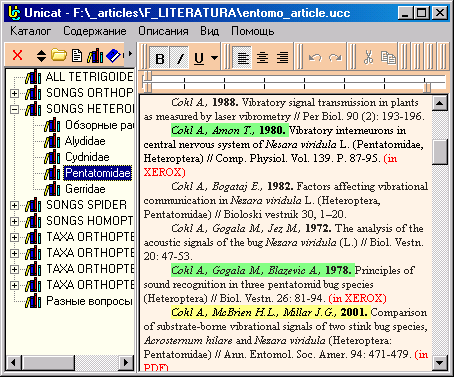
Task: Click the Undo arrow icon
Action: coord(315,58)
